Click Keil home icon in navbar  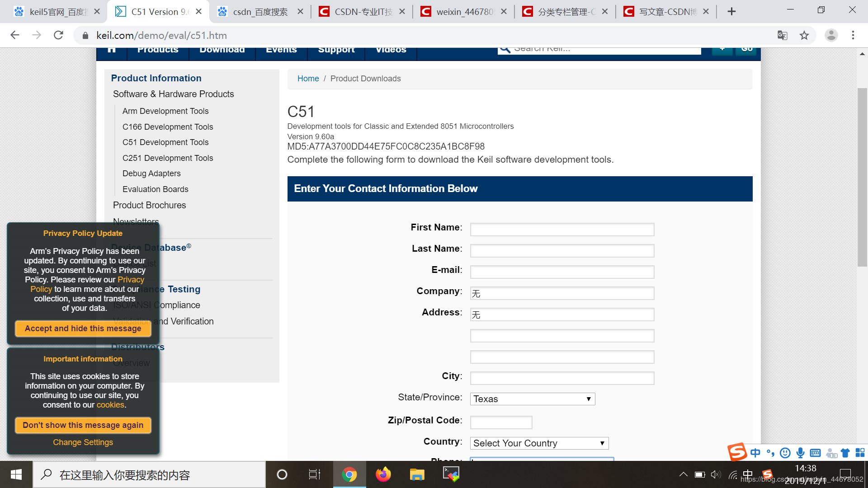point(112,50)
